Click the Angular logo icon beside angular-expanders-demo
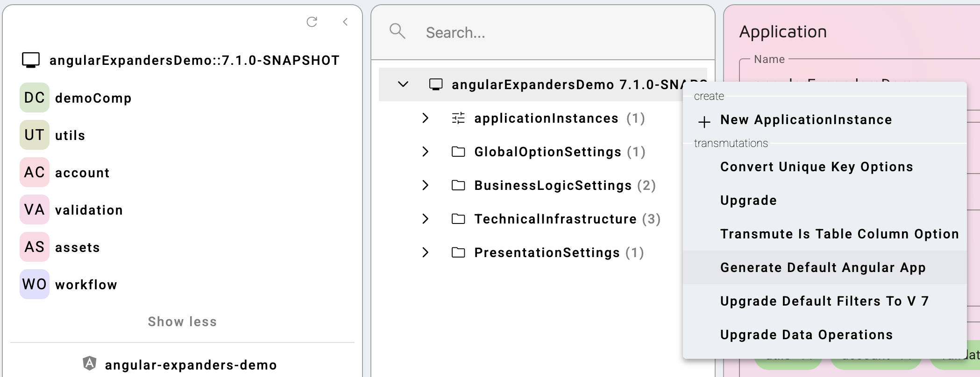980x377 pixels. (x=89, y=363)
